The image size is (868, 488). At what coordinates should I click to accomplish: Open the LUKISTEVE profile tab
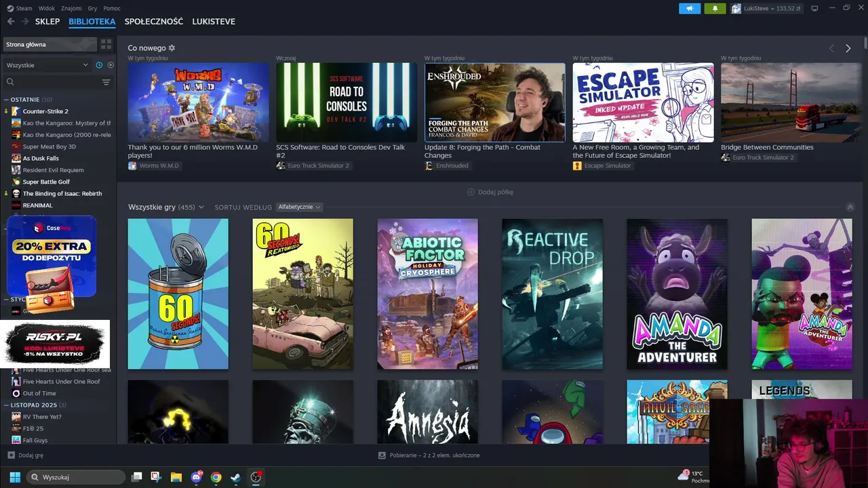pyautogui.click(x=214, y=22)
